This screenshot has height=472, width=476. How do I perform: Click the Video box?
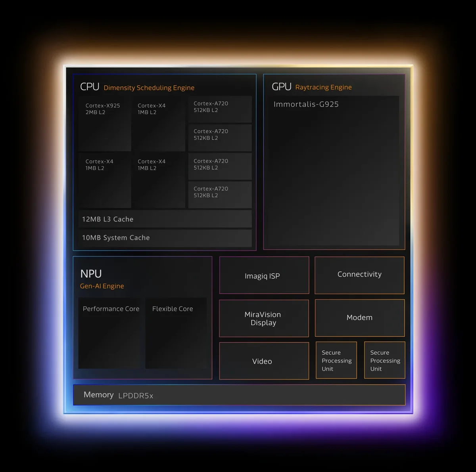tap(264, 361)
